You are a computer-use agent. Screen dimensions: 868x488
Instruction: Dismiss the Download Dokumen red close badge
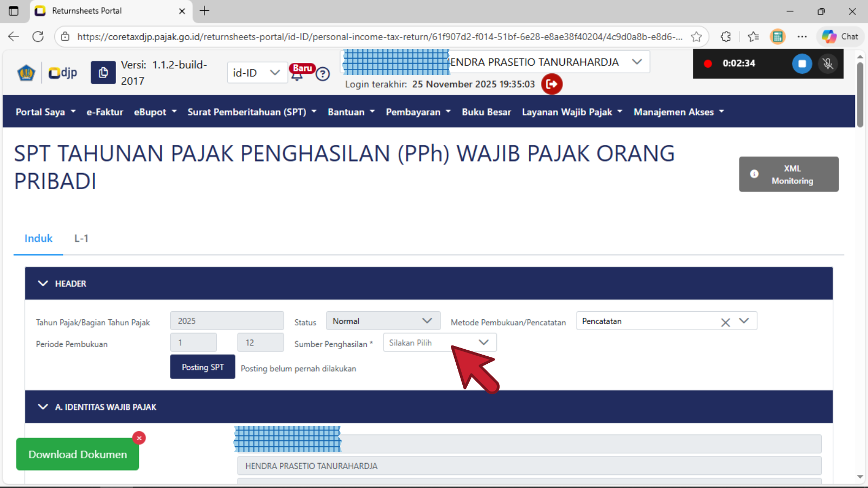139,438
